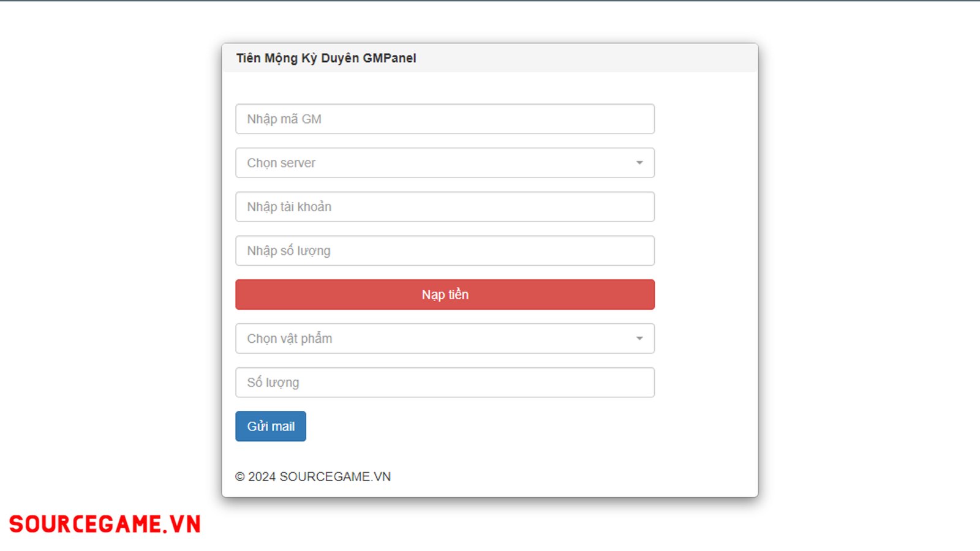Image resolution: width=980 pixels, height=551 pixels.
Task: Expand the "Chọn vật phẩm" item dropdown
Action: (x=445, y=339)
